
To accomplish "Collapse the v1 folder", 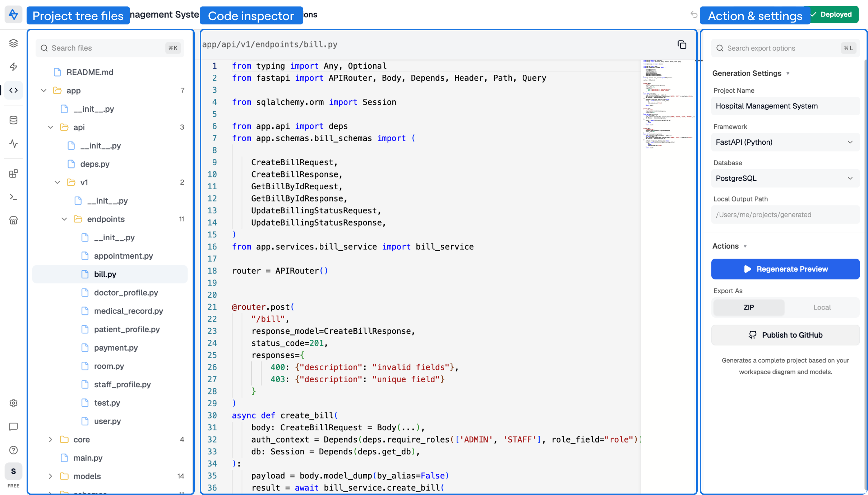I will 57,182.
